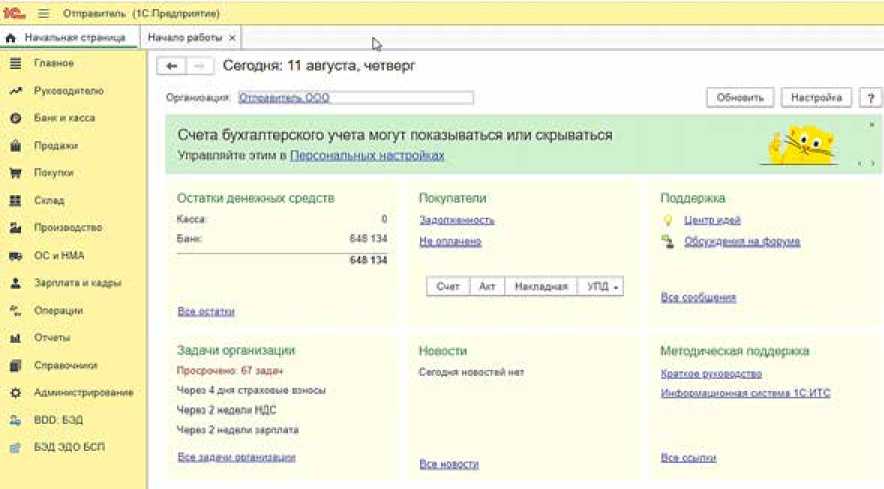884x489 pixels.
Task: Create a Накладная document
Action: click(x=541, y=287)
